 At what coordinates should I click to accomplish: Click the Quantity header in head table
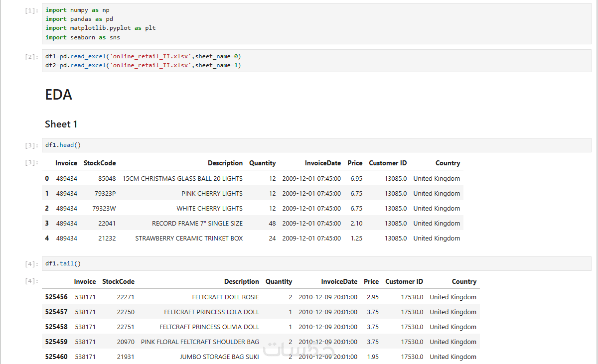point(263,163)
